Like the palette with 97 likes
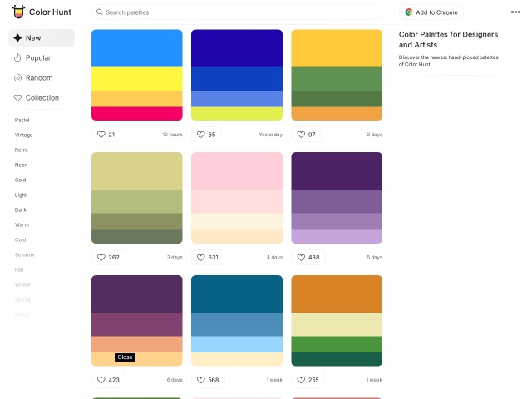 [306, 135]
